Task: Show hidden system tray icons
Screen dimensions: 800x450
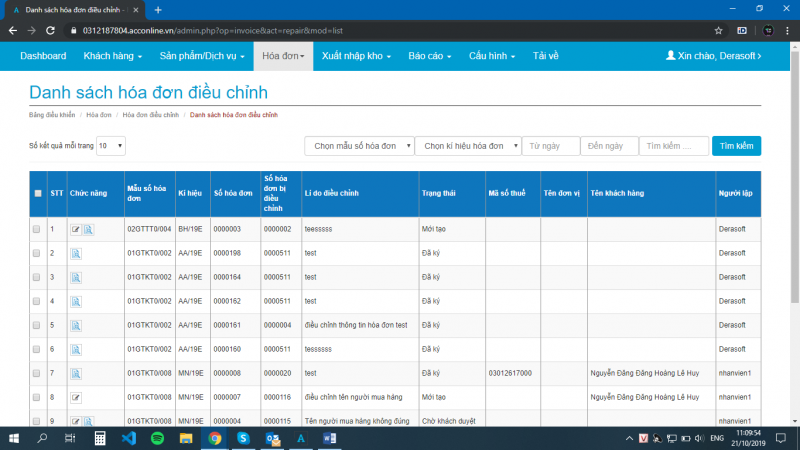Action: tap(629, 438)
